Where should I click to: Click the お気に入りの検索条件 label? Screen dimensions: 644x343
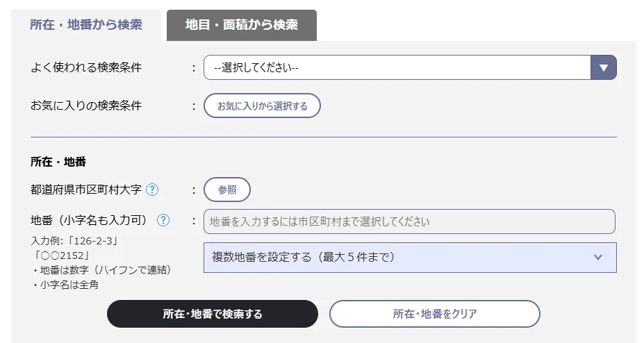(x=86, y=106)
